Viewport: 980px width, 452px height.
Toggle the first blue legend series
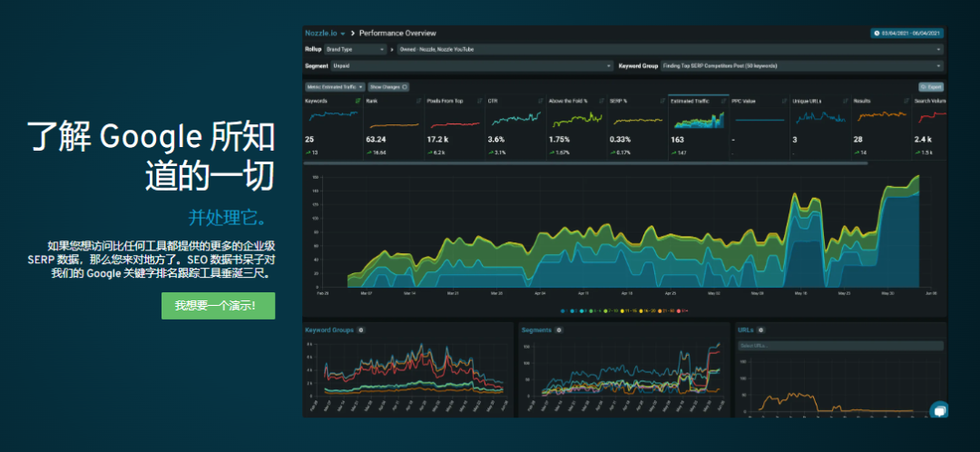tap(563, 310)
